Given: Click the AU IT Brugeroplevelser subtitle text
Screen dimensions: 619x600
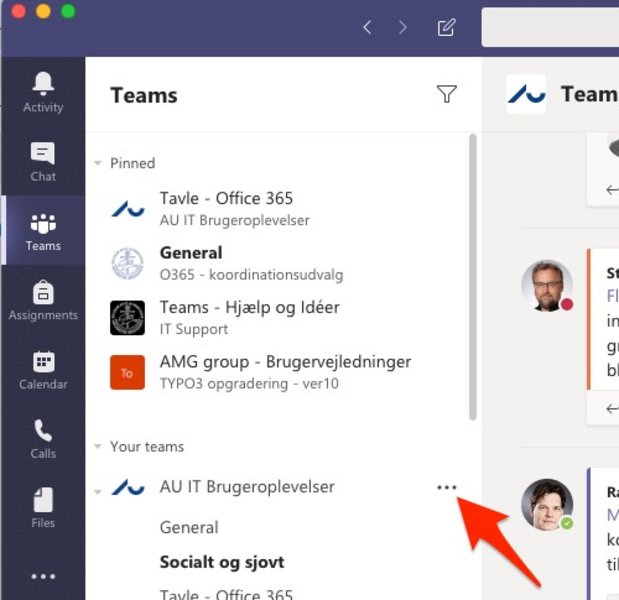Looking at the screenshot, I should click(234, 220).
